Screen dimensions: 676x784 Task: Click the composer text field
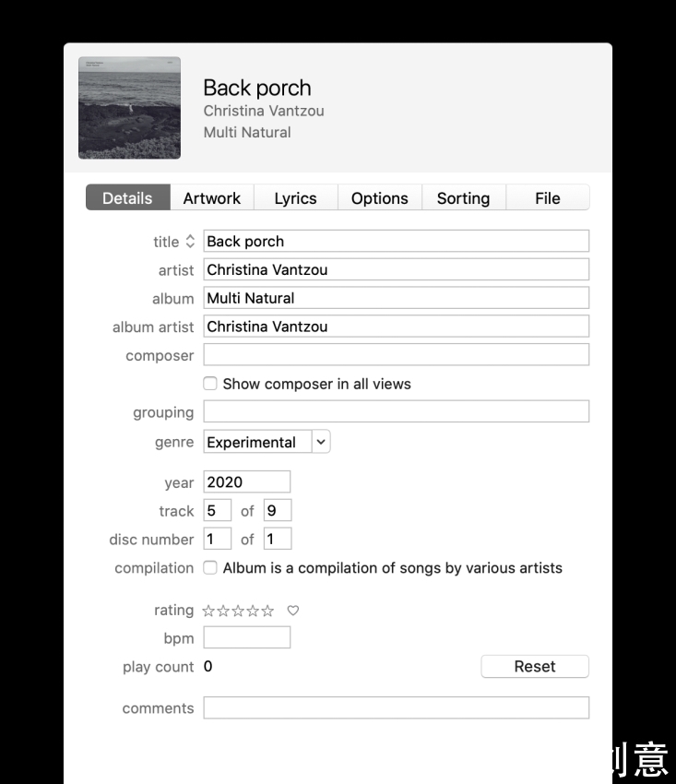pyautogui.click(x=396, y=355)
